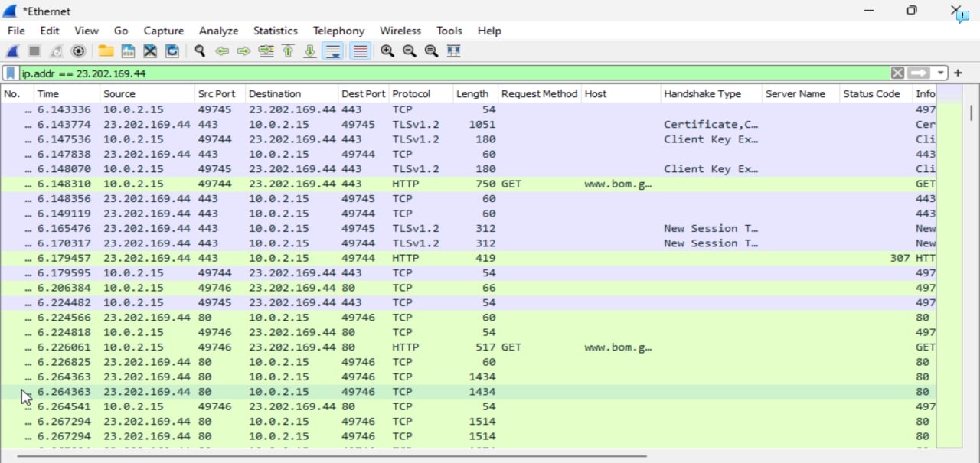Click the Info column header
This screenshot has width=980, height=463.
click(925, 94)
